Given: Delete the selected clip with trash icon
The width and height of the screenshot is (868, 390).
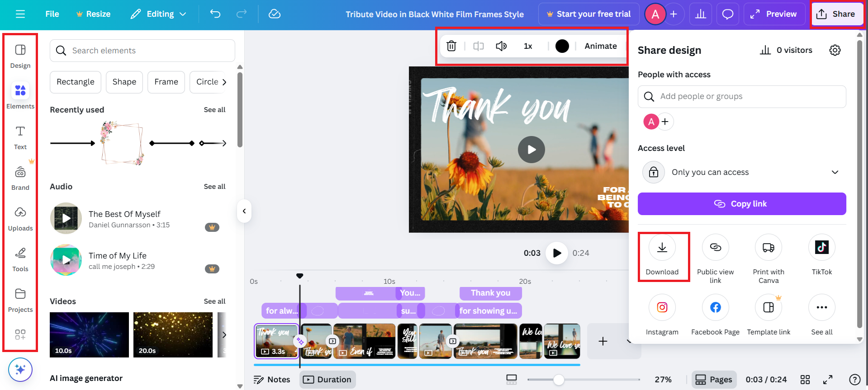Looking at the screenshot, I should tap(451, 46).
